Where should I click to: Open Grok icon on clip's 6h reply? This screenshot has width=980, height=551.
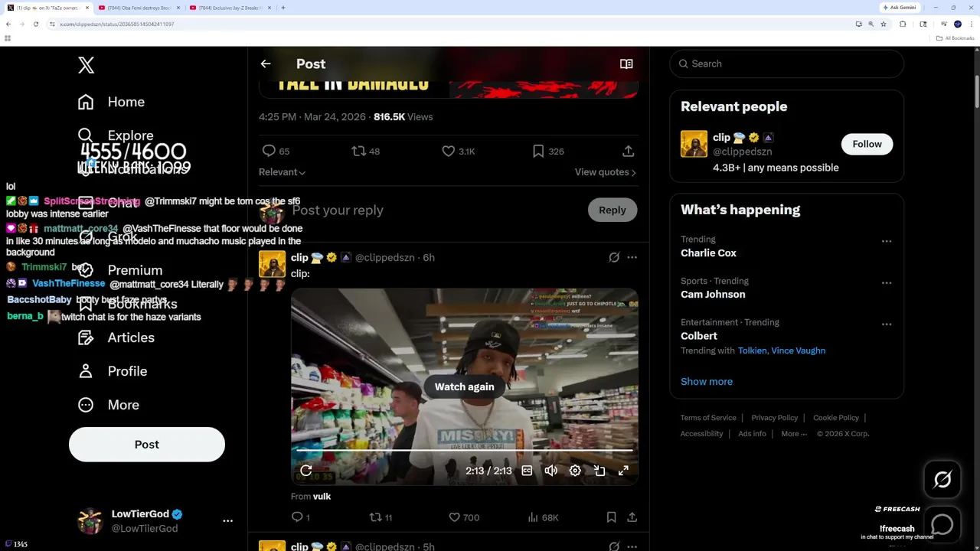(614, 258)
